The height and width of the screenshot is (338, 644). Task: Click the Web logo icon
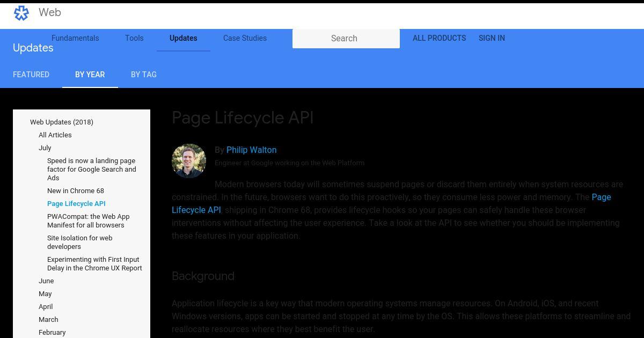pos(21,12)
